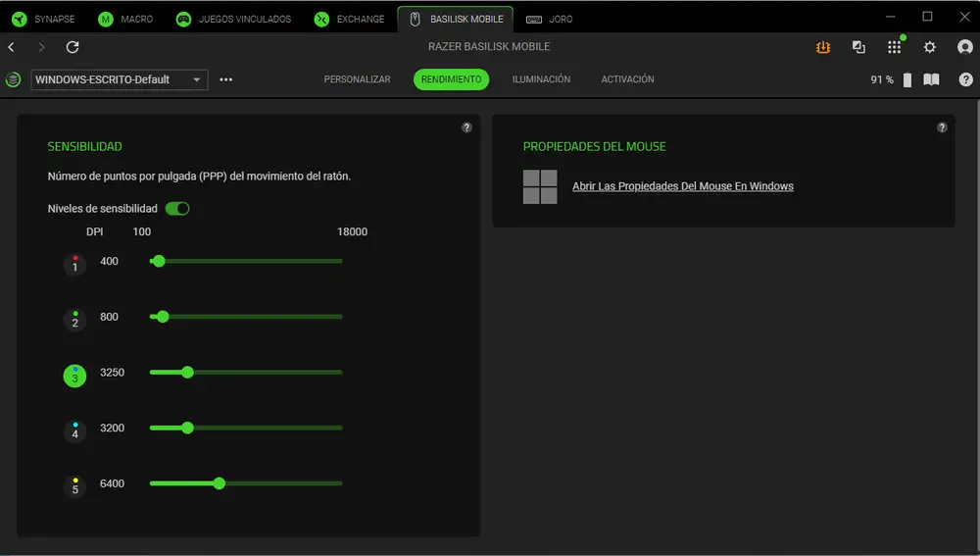This screenshot has height=556, width=980.
Task: Select sensitivity stage 2
Action: point(75,321)
